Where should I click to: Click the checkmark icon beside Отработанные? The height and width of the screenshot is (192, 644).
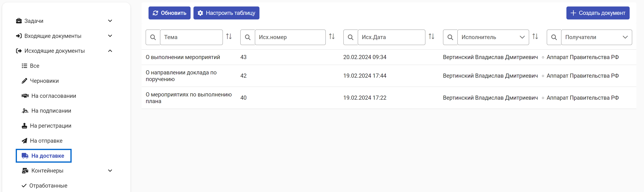[24, 186]
